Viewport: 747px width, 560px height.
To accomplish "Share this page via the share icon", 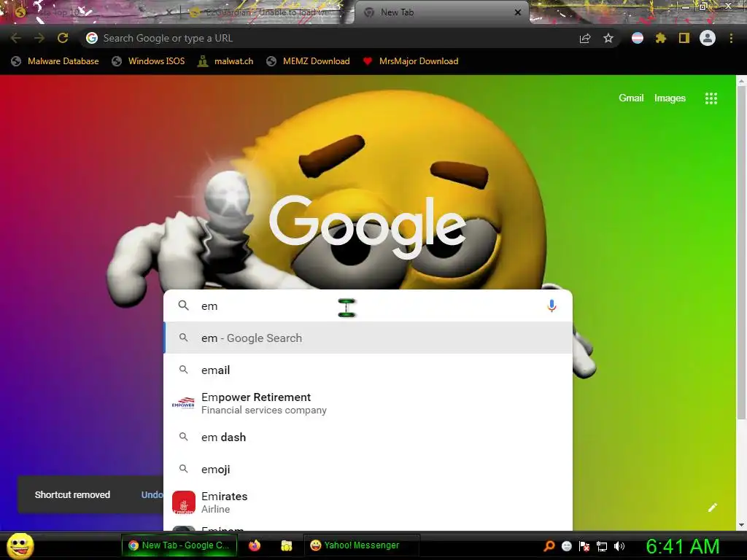I will [585, 38].
